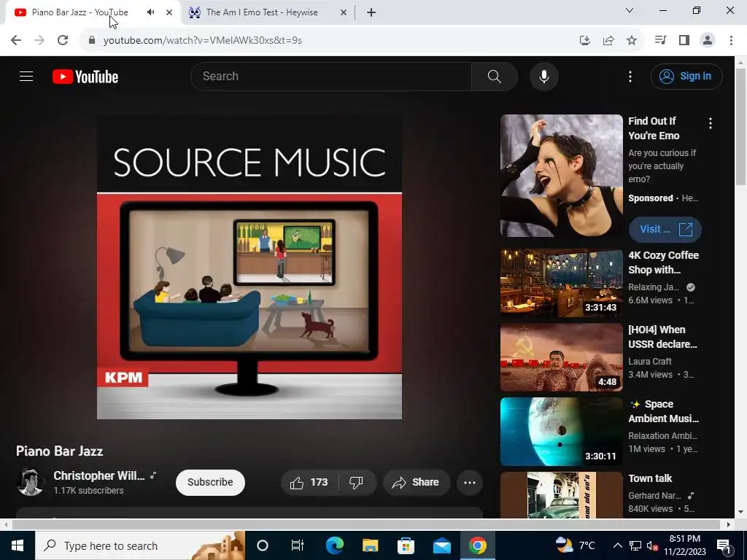
Task: Open Chrome profile avatar
Action: pos(708,40)
